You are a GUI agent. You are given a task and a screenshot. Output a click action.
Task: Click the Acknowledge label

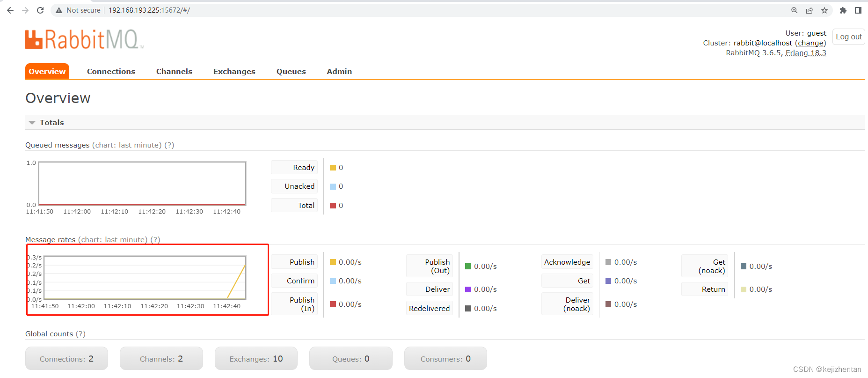pyautogui.click(x=567, y=262)
